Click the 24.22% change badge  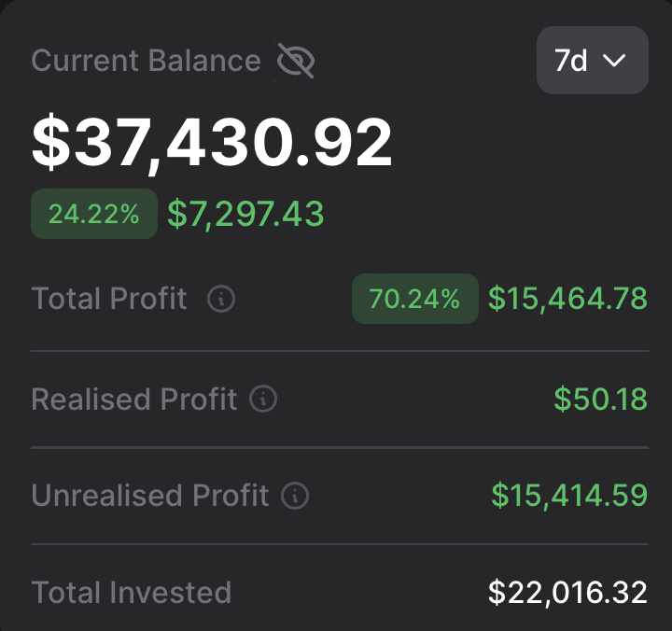[94, 214]
